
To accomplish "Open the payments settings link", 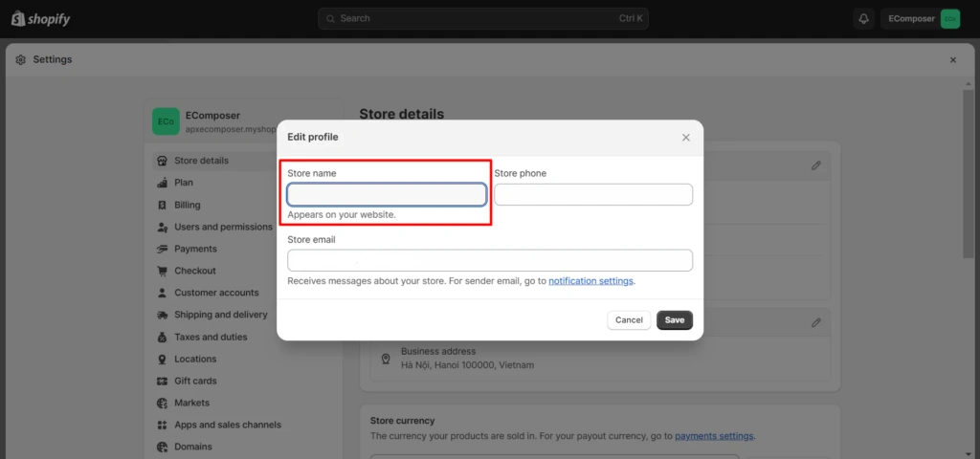I will click(x=714, y=436).
